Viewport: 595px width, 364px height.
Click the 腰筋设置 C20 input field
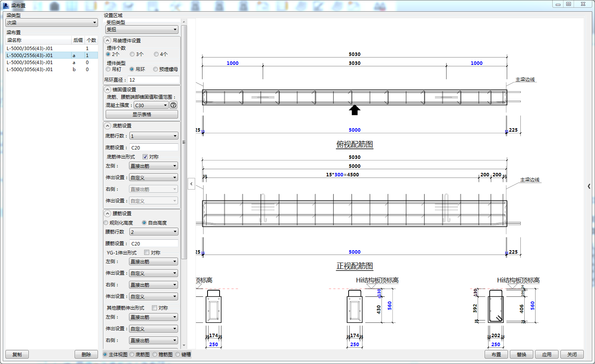click(154, 244)
